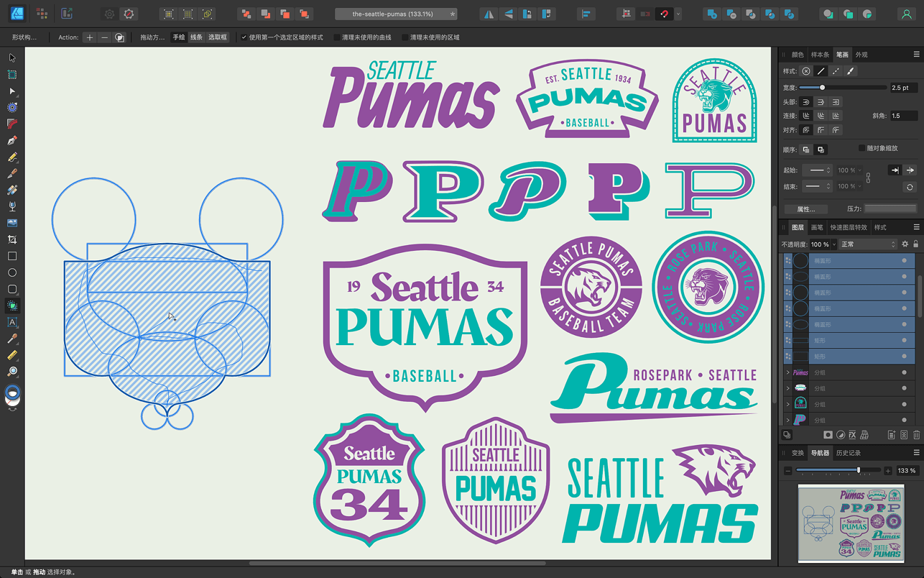This screenshot has width=924, height=578.
Task: Lock layer with the padlock icon
Action: tap(915, 244)
